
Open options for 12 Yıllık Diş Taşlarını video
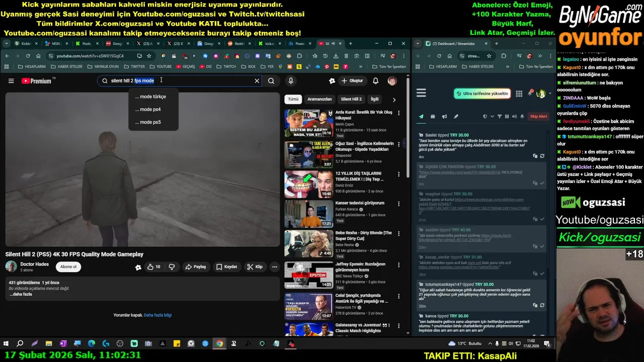pyautogui.click(x=398, y=174)
